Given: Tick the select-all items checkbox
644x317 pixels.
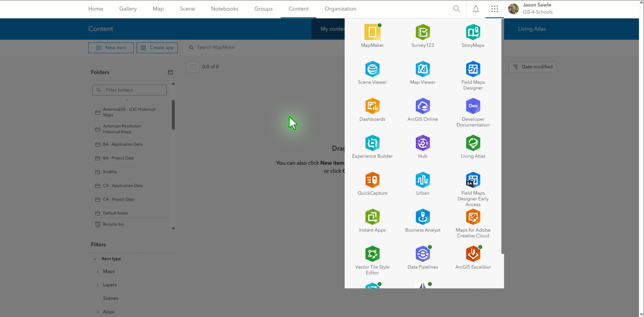Looking at the screenshot, I should pos(193,67).
